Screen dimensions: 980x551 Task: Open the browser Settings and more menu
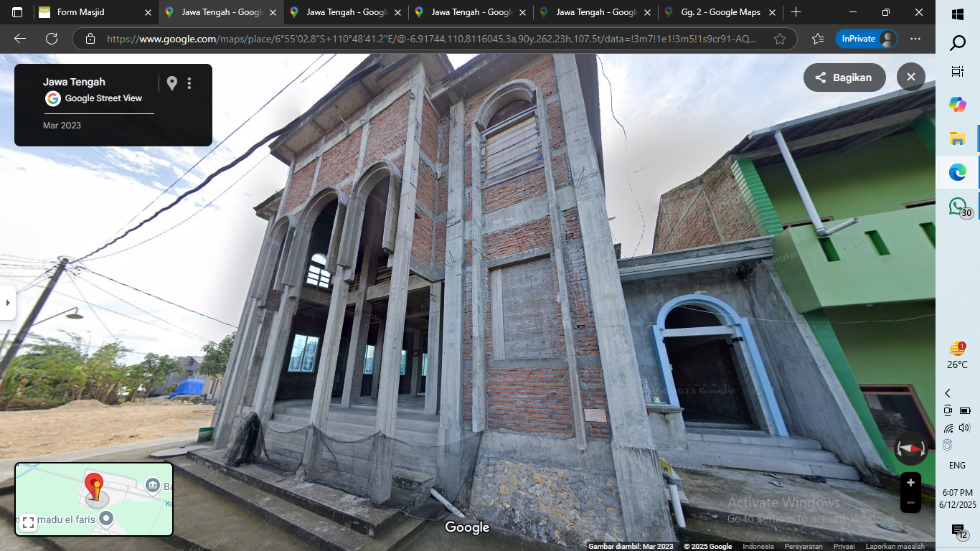point(915,39)
